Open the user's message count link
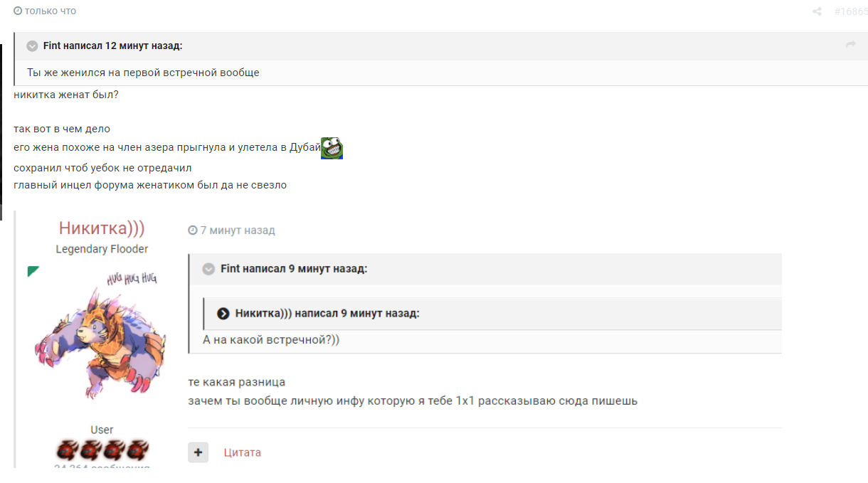This screenshot has height=483, width=868. pyautogui.click(x=102, y=468)
